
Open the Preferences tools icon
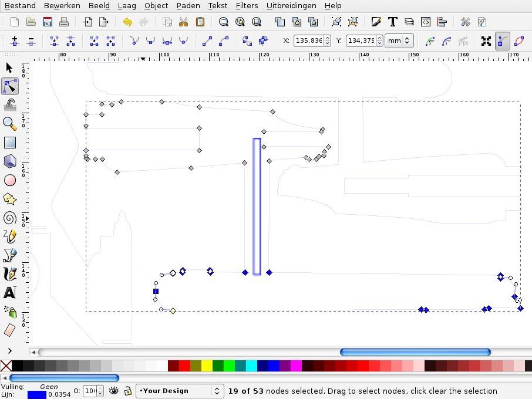point(466,22)
